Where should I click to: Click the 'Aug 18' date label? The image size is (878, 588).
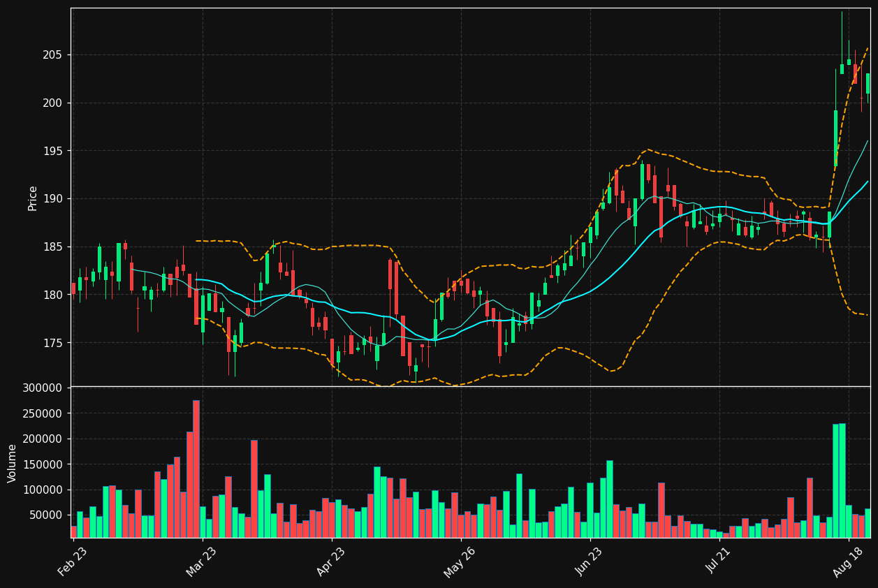pos(848,561)
